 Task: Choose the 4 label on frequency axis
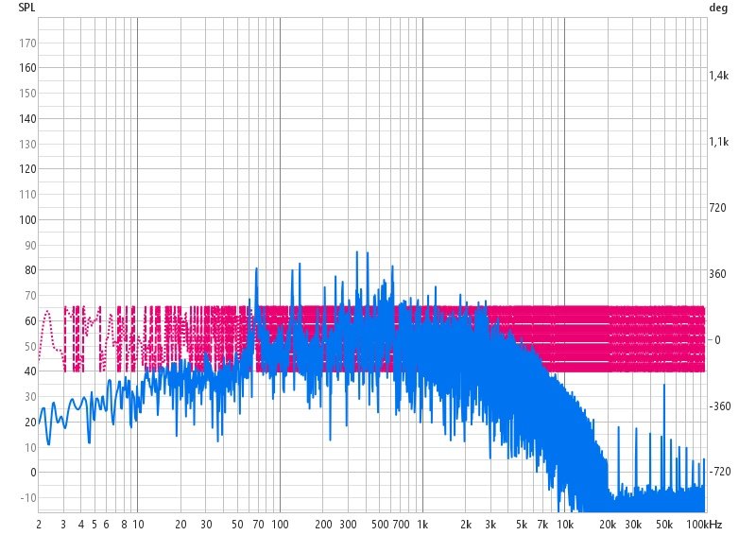pyautogui.click(x=81, y=525)
